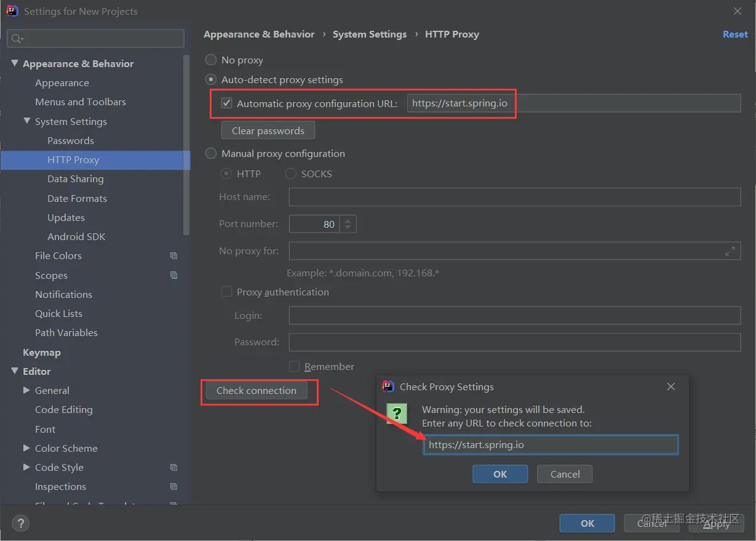
Task: Click the Apply button in Settings window
Action: click(716, 523)
